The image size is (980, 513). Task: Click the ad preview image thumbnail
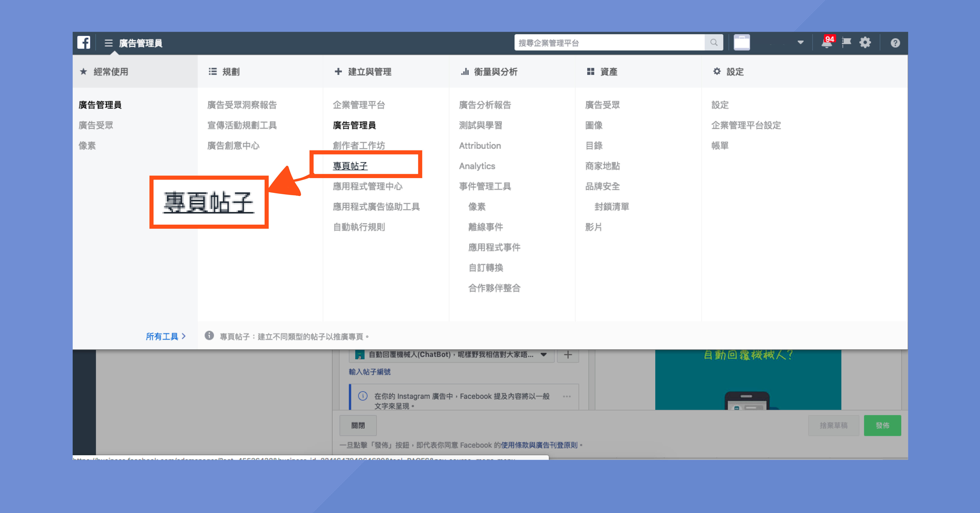click(x=748, y=379)
